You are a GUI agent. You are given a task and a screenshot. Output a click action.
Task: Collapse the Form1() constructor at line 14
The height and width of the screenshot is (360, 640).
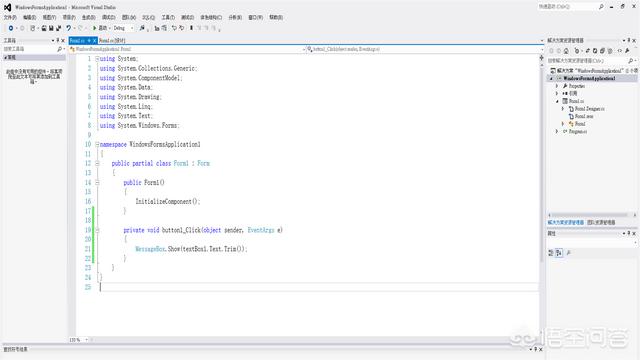(x=97, y=182)
